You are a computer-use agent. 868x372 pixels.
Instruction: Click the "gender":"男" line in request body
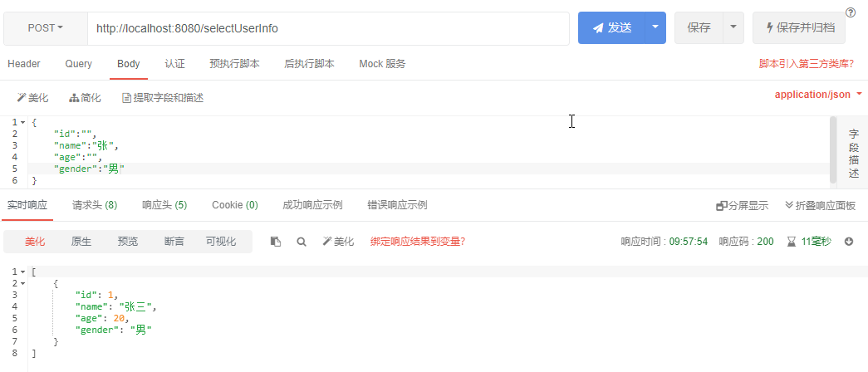point(89,169)
